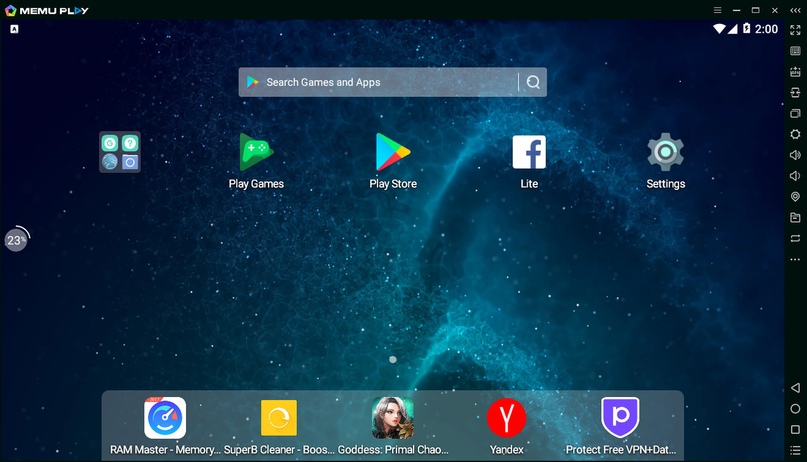Open RAM Master app in dock
The width and height of the screenshot is (807, 462).
165,418
